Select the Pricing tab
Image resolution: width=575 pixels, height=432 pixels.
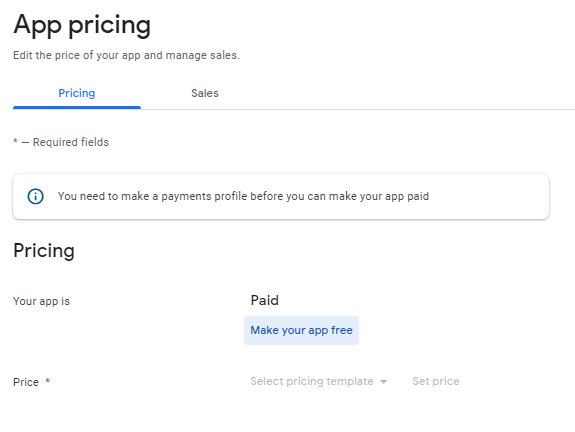[x=77, y=93]
